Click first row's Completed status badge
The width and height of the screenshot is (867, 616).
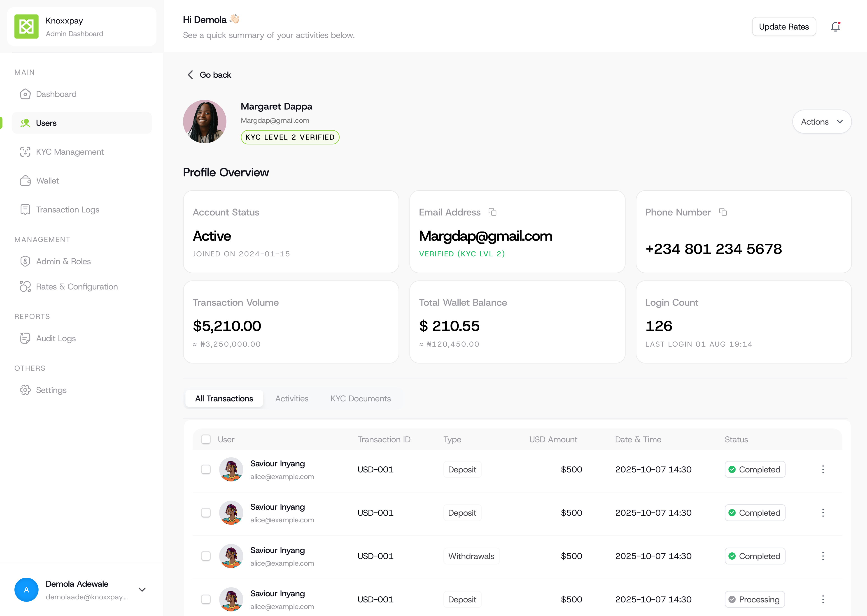point(755,470)
